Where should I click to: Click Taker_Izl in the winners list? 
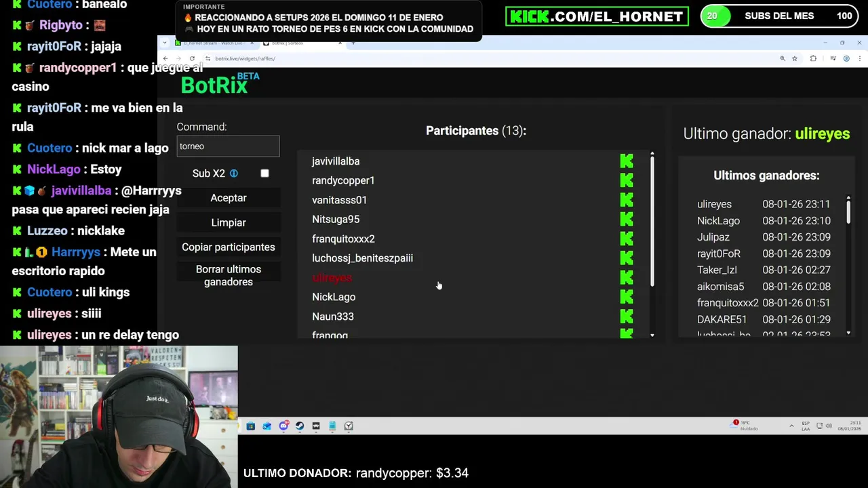tap(717, 270)
